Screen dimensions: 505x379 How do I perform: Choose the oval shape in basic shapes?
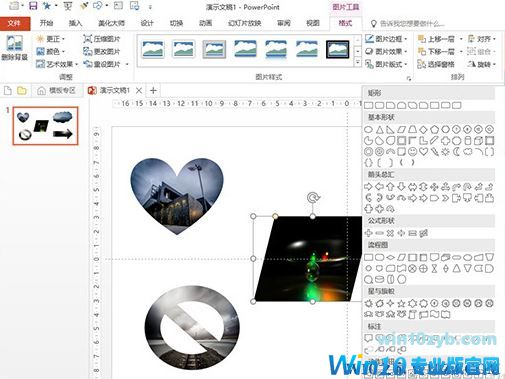(x=368, y=129)
